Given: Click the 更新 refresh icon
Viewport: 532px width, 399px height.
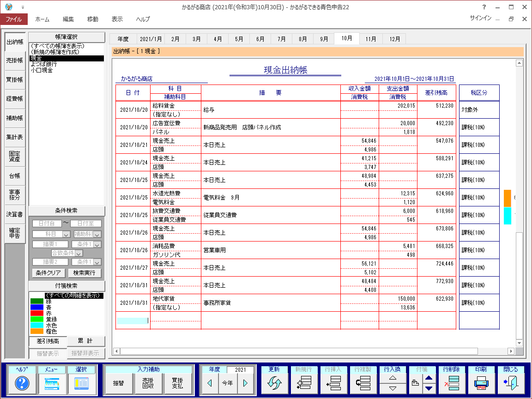Looking at the screenshot, I should click(274, 383).
